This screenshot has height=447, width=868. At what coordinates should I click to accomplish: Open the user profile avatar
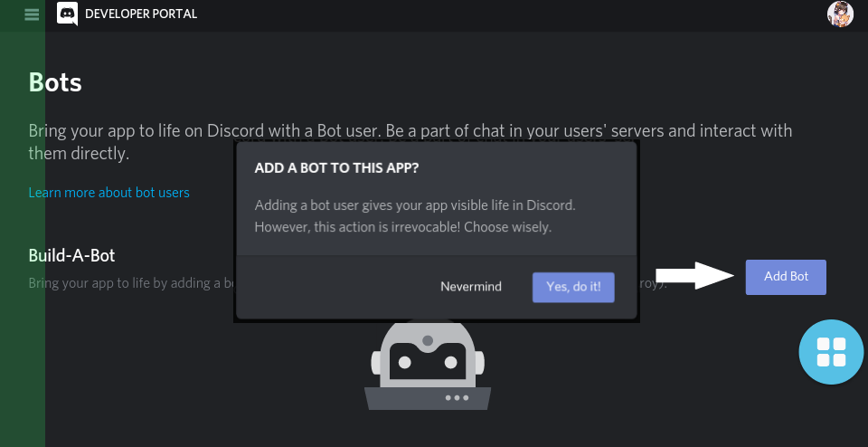click(840, 14)
